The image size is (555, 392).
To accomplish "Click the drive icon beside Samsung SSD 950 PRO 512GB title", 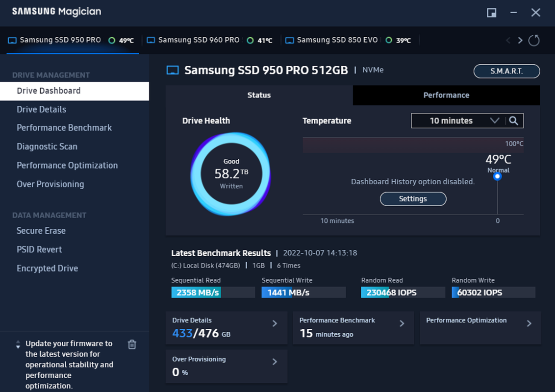I will pyautogui.click(x=173, y=70).
